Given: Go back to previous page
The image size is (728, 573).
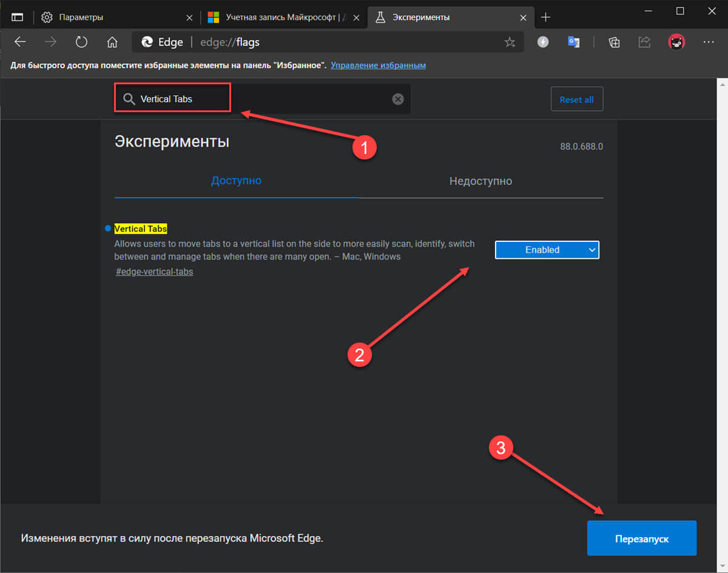Looking at the screenshot, I should (x=20, y=42).
